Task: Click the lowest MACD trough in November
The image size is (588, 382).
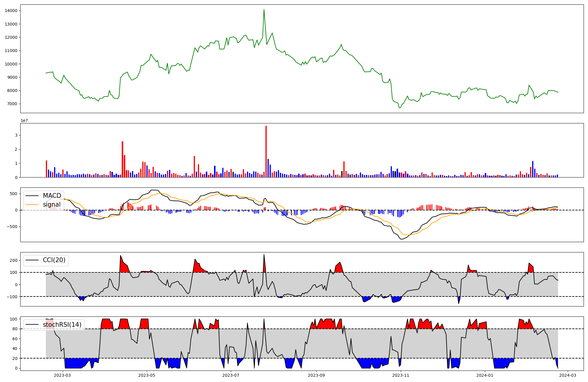Action: point(402,239)
